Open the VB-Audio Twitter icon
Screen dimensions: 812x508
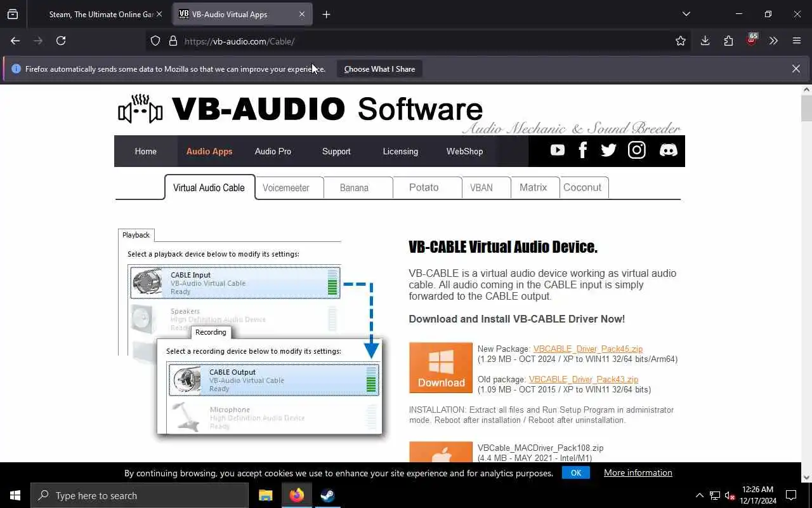608,150
